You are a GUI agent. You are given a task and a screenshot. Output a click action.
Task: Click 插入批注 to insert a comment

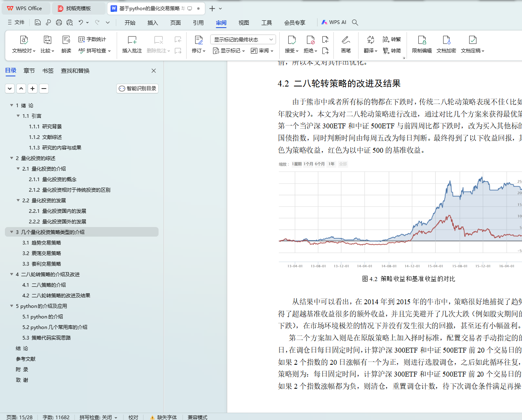pyautogui.click(x=132, y=44)
